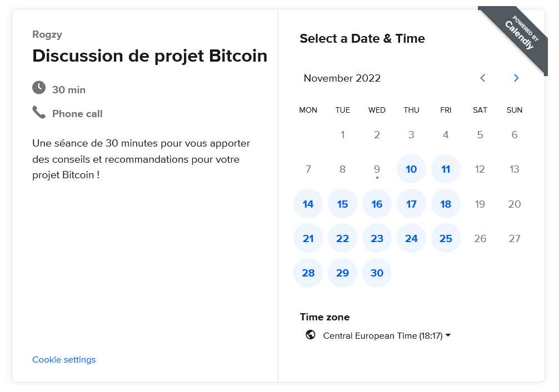The width and height of the screenshot is (559, 392).
Task: Pick November 25 on the calendar
Action: tap(446, 238)
